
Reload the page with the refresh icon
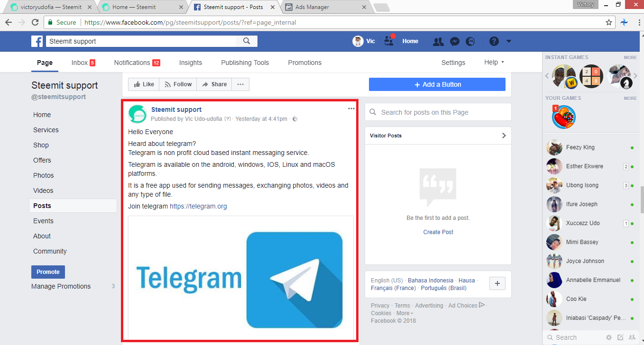click(35, 22)
